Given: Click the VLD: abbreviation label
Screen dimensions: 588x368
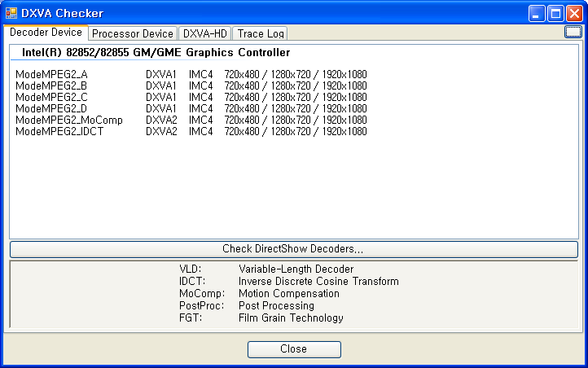Looking at the screenshot, I should [190, 269].
